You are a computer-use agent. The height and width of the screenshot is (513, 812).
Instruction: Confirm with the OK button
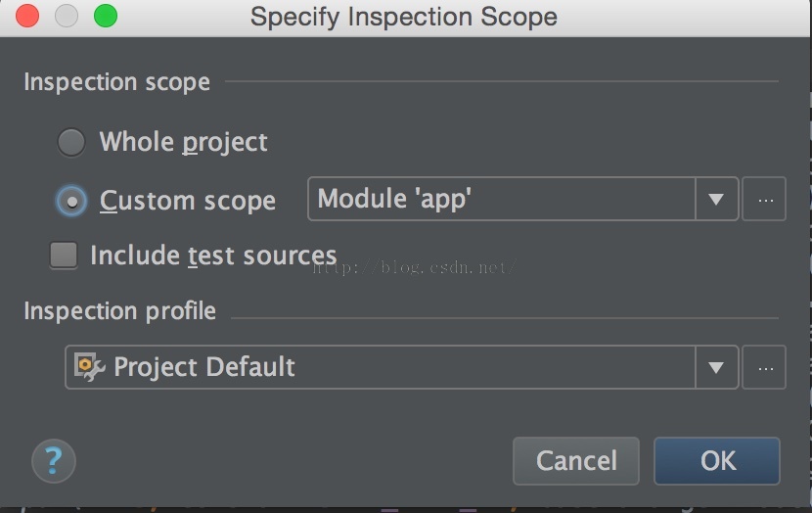point(717,461)
